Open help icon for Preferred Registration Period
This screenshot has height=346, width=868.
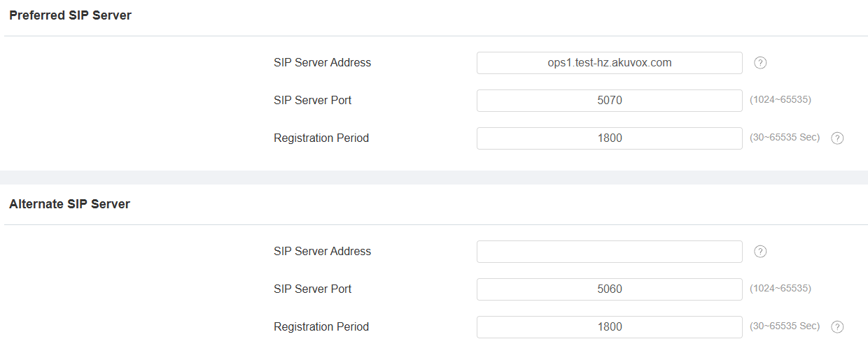pyautogui.click(x=837, y=138)
